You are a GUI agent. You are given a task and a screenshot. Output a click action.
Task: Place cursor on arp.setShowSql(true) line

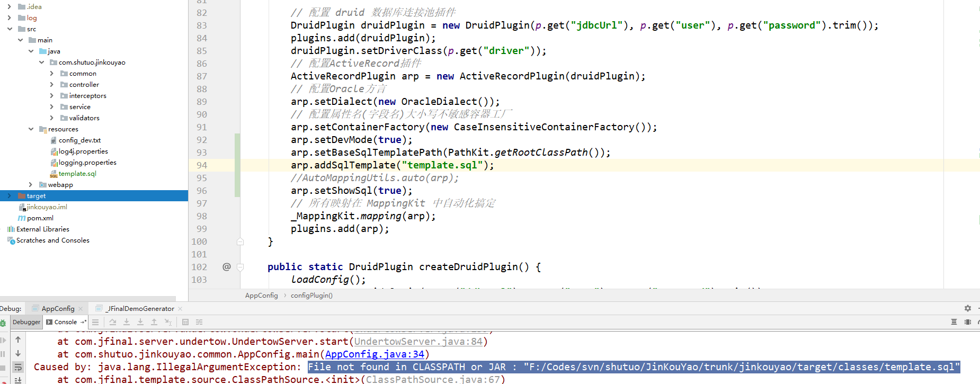pyautogui.click(x=351, y=191)
